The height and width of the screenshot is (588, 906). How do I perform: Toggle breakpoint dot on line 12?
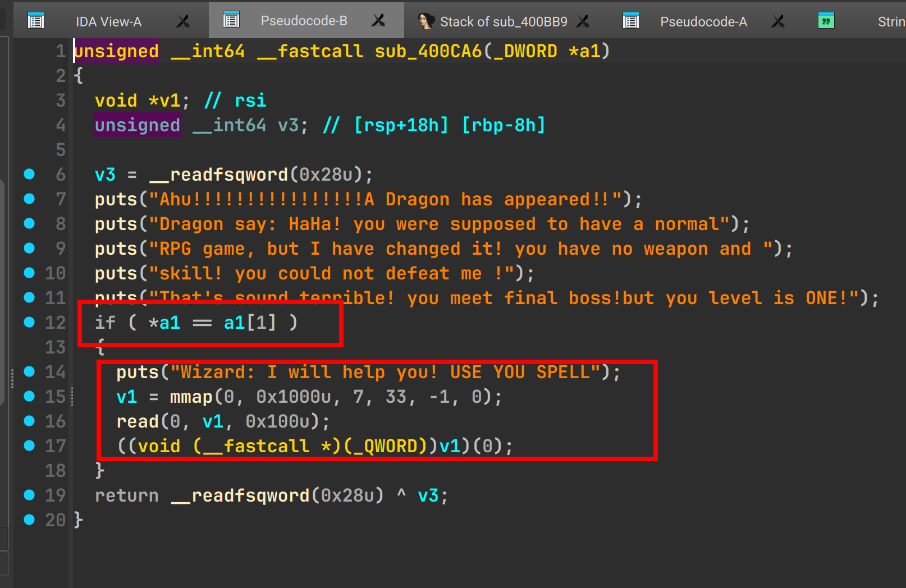pos(29,322)
